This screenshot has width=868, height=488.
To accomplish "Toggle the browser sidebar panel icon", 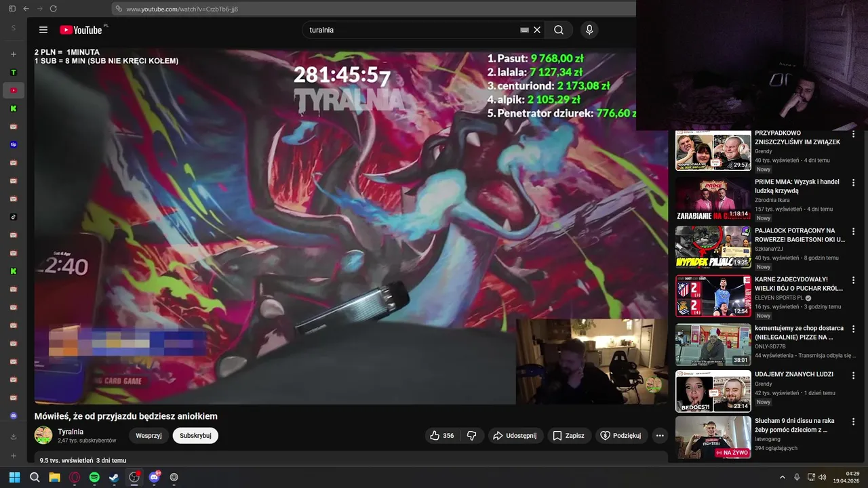I will pos(12,9).
